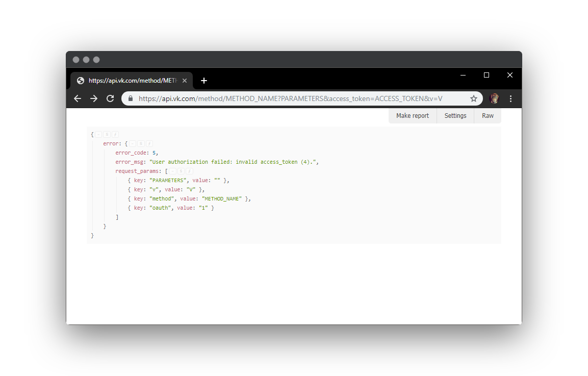Click the f button next to error
This screenshot has width=588, height=376.
pos(149,143)
